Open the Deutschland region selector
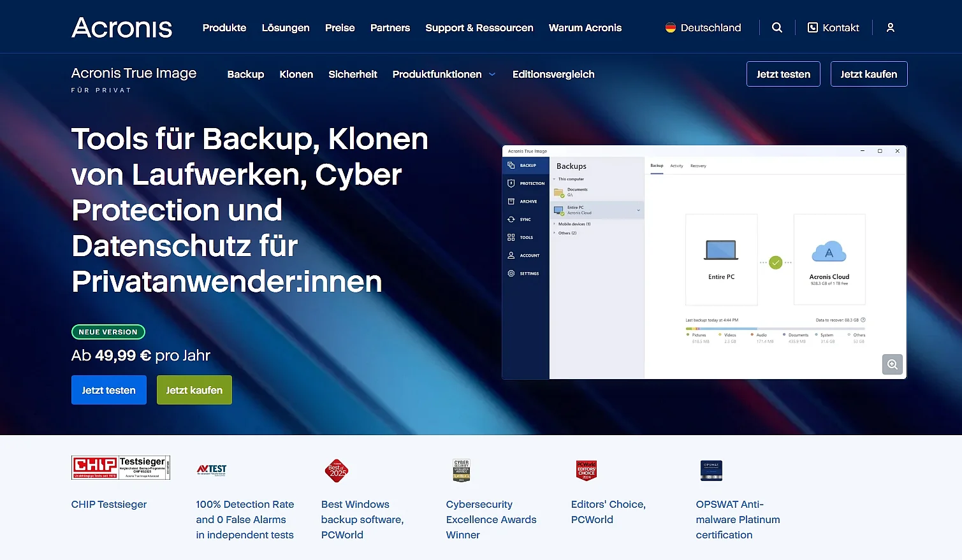 (x=703, y=27)
